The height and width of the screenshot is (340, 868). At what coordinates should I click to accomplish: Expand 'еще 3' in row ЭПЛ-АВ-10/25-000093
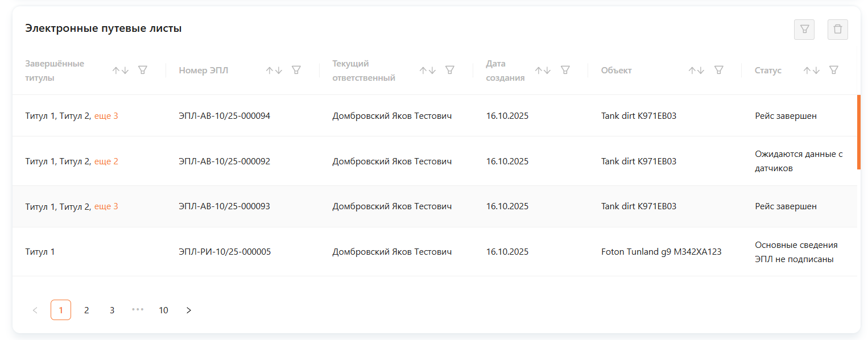point(106,206)
